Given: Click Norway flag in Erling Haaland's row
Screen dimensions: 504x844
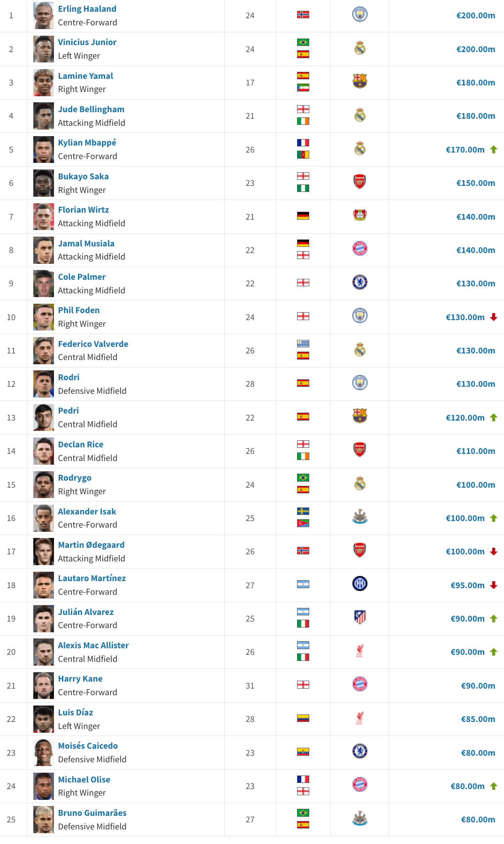Looking at the screenshot, I should [303, 15].
